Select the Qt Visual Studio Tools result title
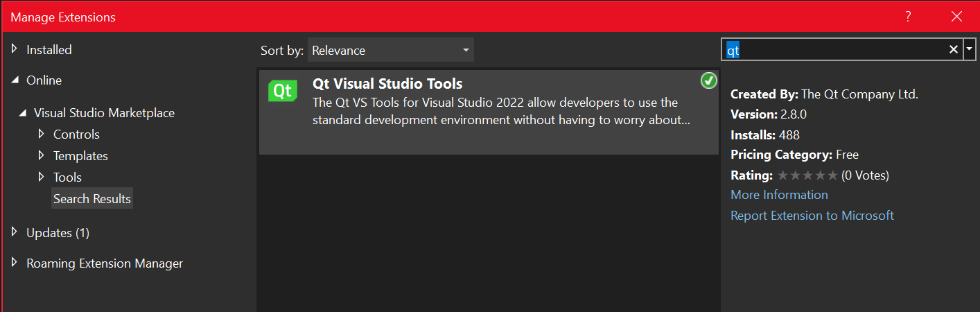Screen dimensions: 980x312 point(387,85)
